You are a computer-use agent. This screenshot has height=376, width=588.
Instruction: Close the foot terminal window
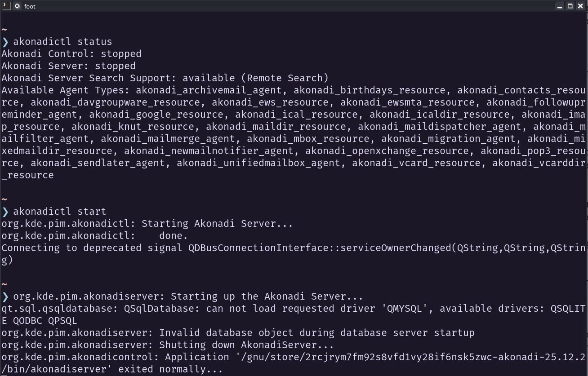pos(580,6)
